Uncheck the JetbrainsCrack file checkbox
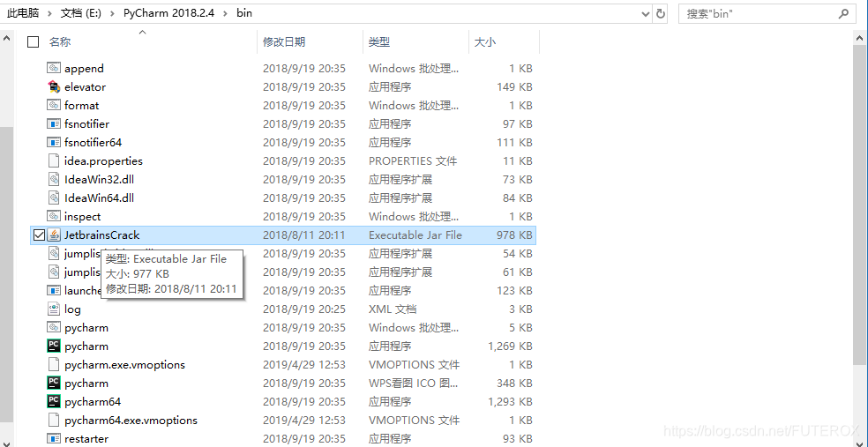This screenshot has width=868, height=447. pyautogui.click(x=39, y=235)
